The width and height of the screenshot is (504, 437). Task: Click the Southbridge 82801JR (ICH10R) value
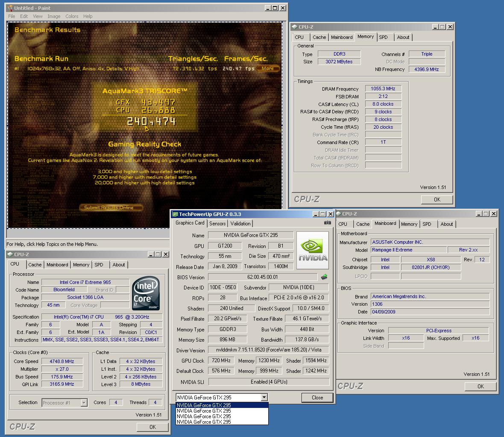431,267
